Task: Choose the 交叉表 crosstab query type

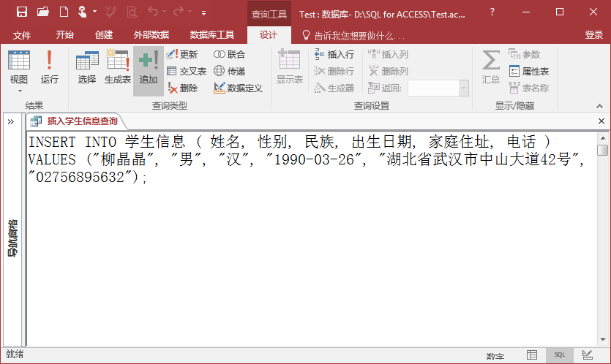Action: tap(187, 71)
